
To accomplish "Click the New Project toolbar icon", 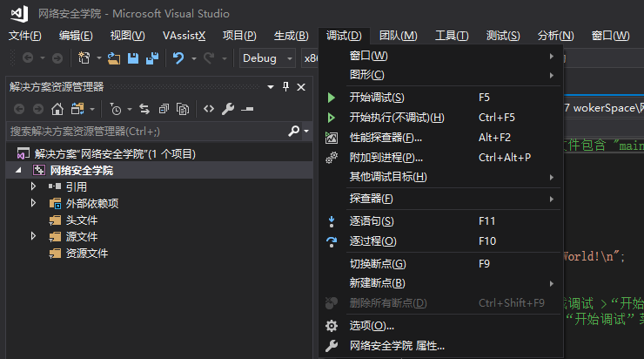I will pos(84,58).
